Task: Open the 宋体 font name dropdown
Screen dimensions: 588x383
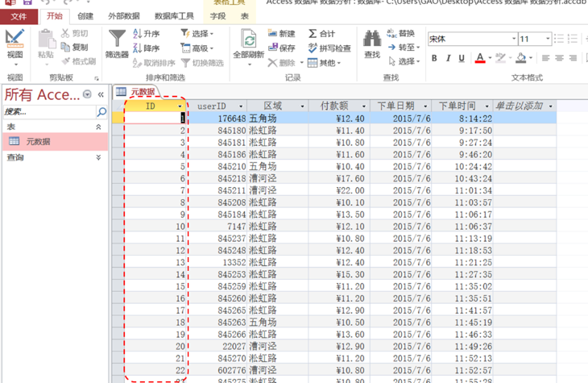Action: (x=514, y=39)
